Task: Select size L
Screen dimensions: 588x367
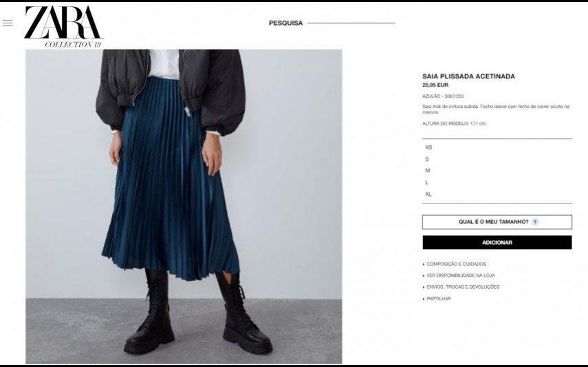Action: pos(427,183)
